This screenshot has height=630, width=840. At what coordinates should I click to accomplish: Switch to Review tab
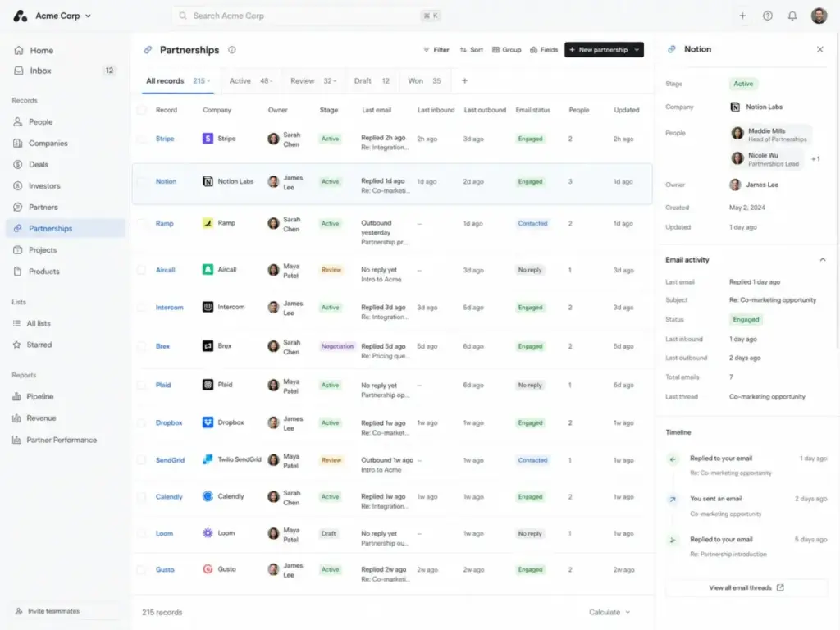click(x=313, y=81)
